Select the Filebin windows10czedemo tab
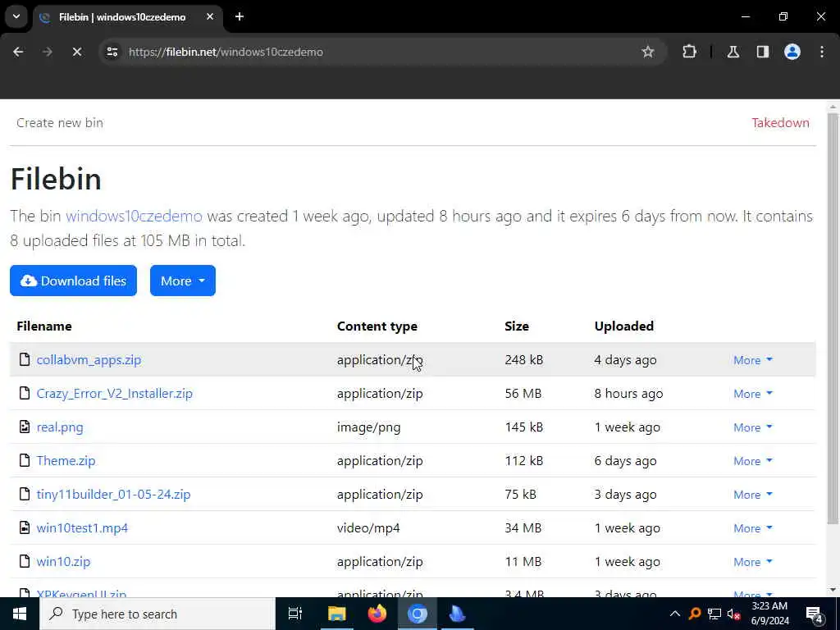 [127, 17]
